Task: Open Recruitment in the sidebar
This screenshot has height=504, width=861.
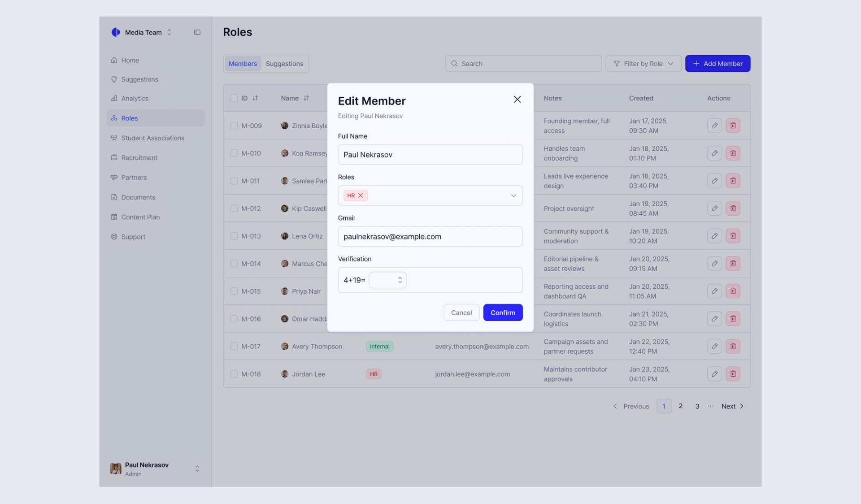Action: [x=155, y=158]
